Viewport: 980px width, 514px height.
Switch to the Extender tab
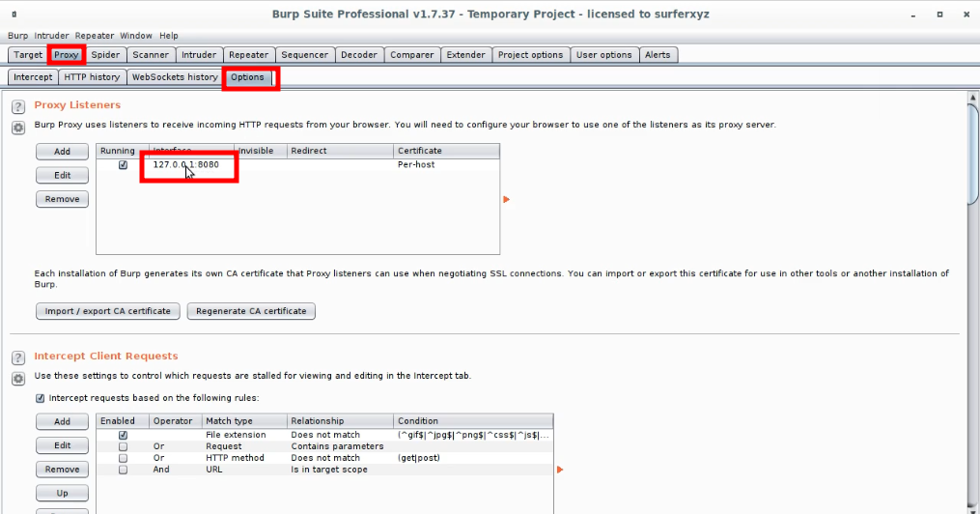tap(465, 55)
